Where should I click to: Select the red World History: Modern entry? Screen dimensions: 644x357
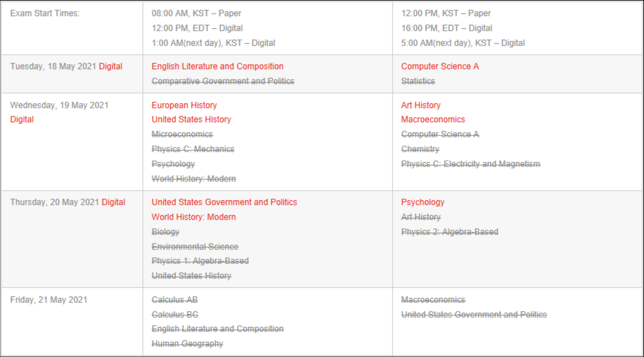[x=194, y=217]
